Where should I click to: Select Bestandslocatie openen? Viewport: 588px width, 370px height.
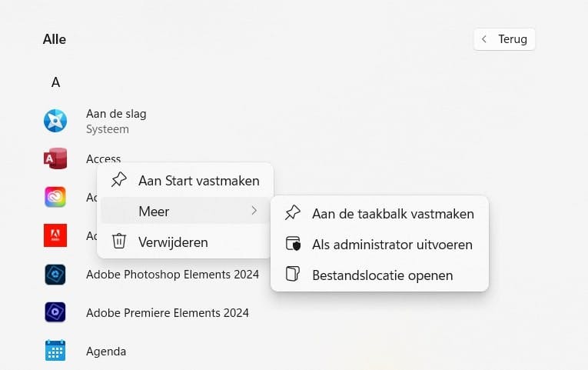click(x=382, y=275)
